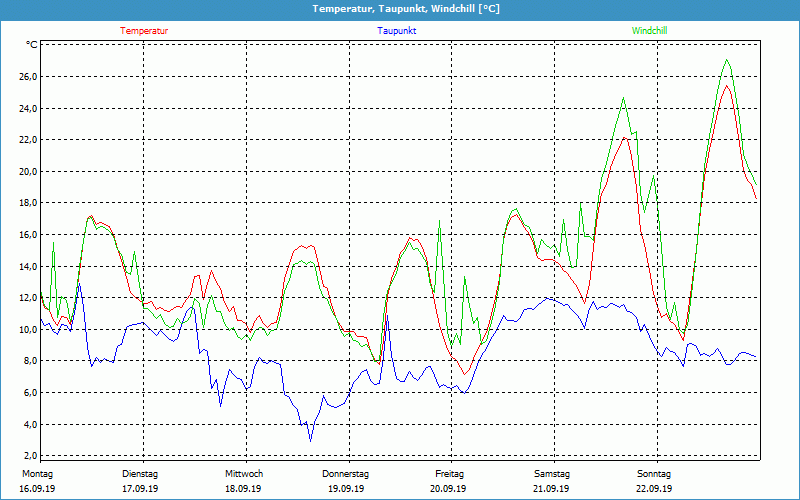800x500 pixels.
Task: Click the 4,0 y-axis value
Action: click(x=31, y=424)
